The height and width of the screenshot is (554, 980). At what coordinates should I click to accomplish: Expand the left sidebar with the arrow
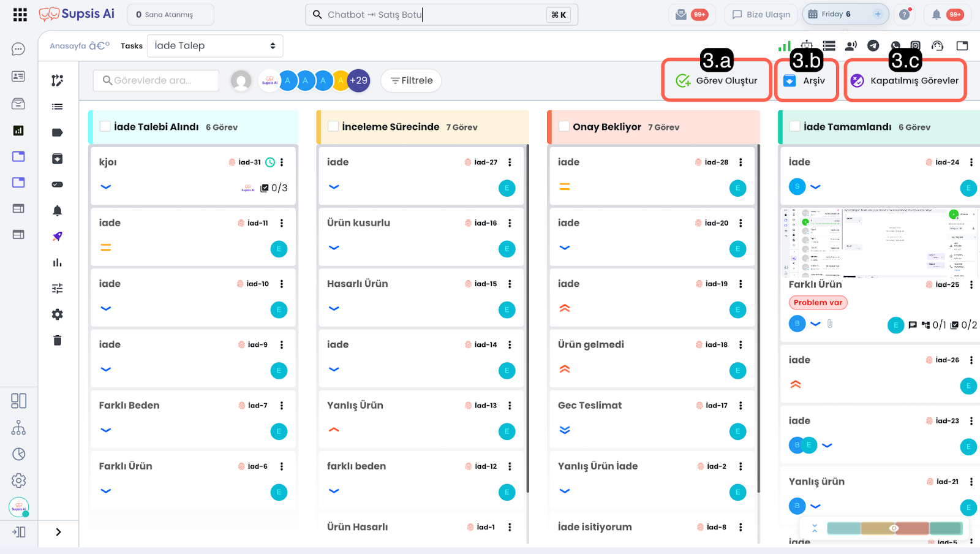[x=58, y=532]
